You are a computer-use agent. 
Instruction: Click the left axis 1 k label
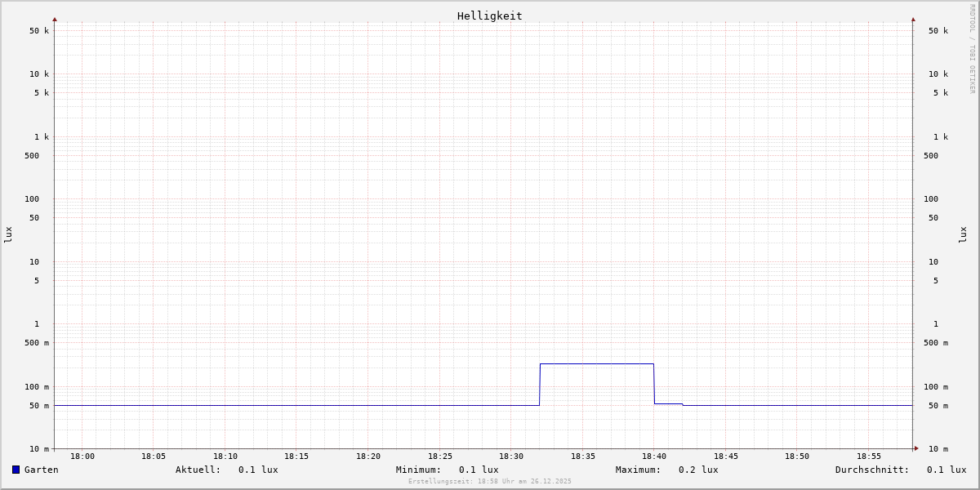point(42,137)
